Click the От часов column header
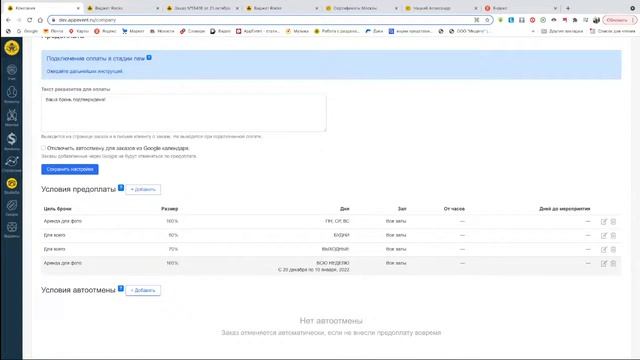Screen dimensions: 640x360 (x=454, y=209)
